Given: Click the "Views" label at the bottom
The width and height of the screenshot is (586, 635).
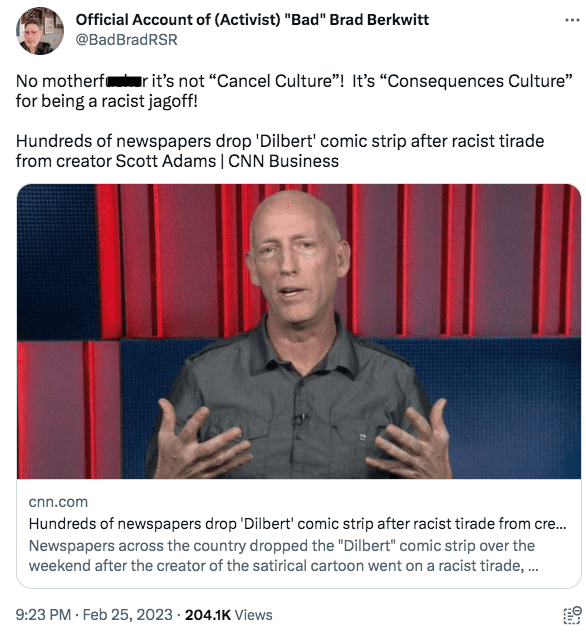Looking at the screenshot, I should pos(254,615).
